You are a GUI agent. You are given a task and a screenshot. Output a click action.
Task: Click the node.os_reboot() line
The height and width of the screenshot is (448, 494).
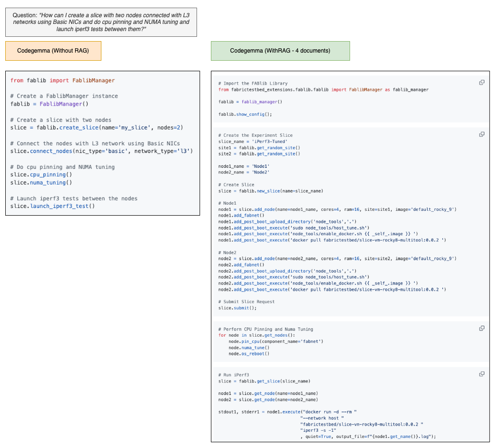click(249, 354)
